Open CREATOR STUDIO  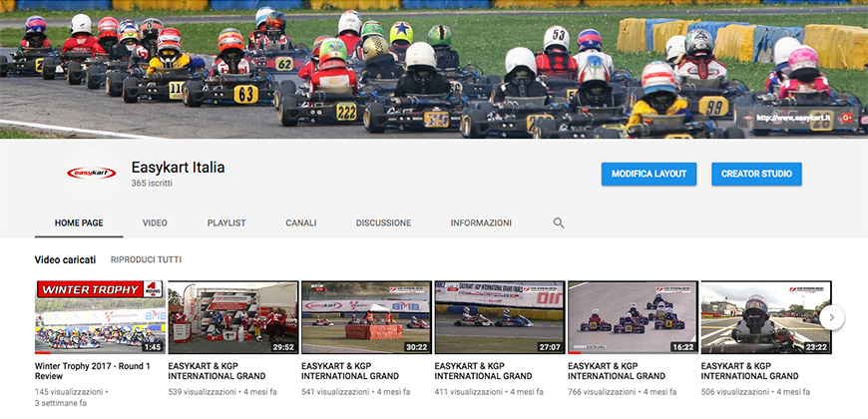tap(756, 174)
